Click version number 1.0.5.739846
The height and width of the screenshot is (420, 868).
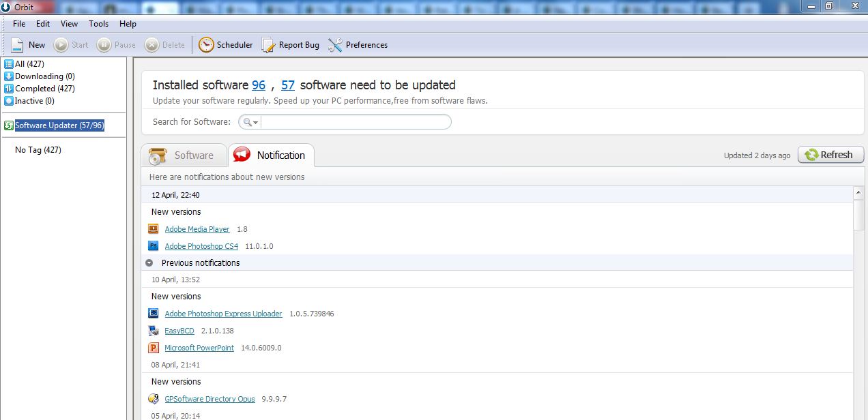[x=311, y=314]
